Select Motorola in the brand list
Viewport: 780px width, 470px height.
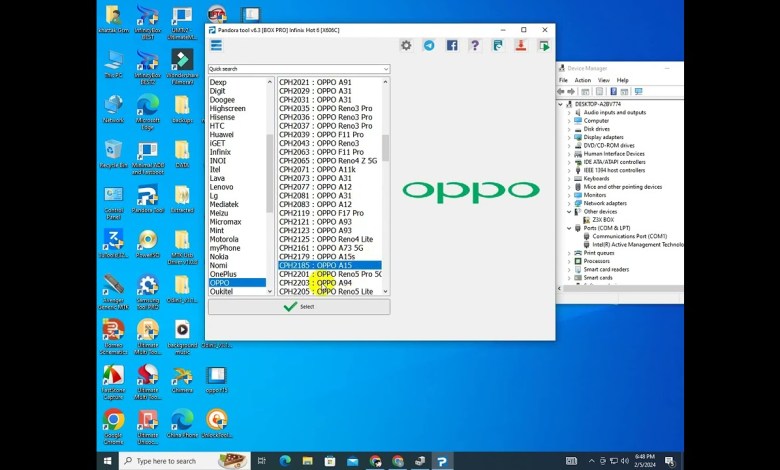[224, 239]
